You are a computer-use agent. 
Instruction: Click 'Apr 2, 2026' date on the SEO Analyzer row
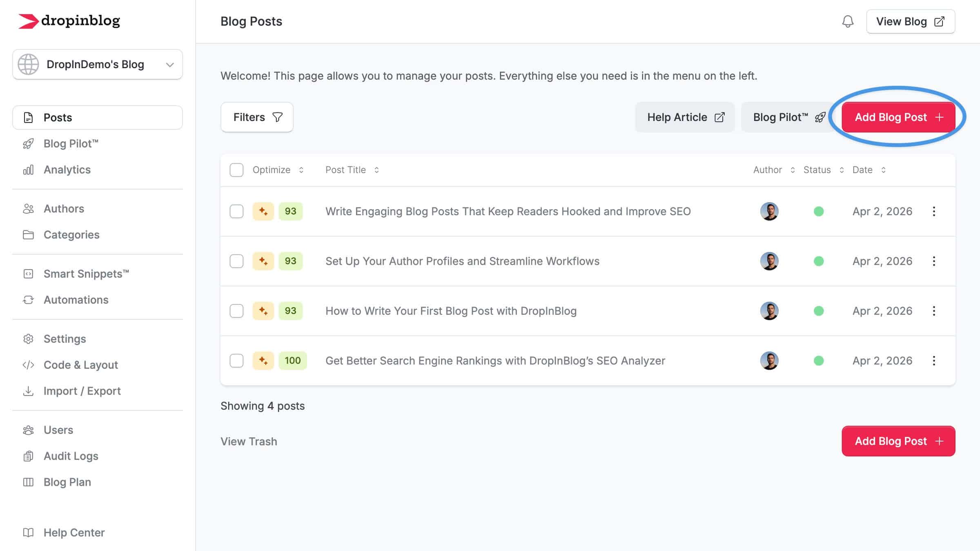(x=882, y=361)
